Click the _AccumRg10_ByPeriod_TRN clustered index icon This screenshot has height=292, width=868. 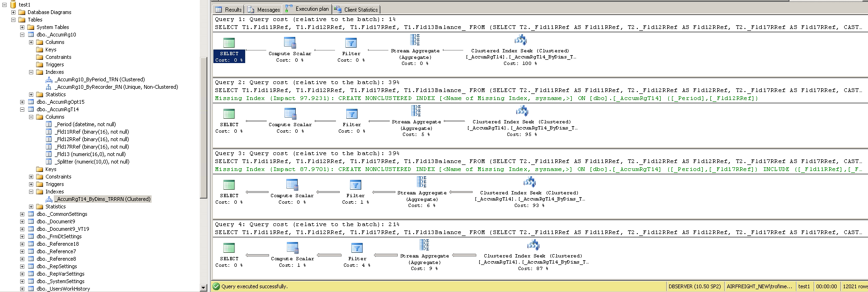coord(49,80)
